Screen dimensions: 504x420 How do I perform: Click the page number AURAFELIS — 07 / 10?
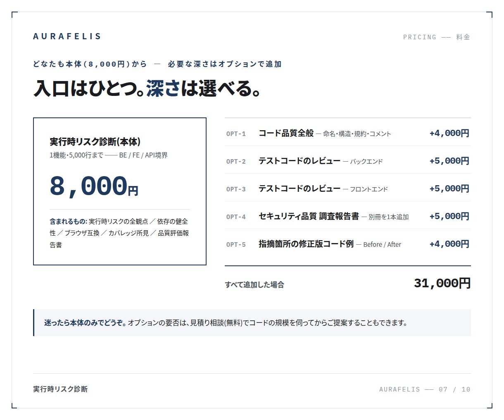pyautogui.click(x=425, y=389)
